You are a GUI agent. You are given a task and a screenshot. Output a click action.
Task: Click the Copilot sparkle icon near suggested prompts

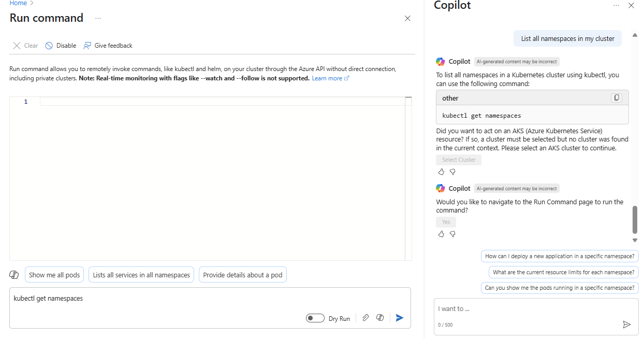[14, 274]
